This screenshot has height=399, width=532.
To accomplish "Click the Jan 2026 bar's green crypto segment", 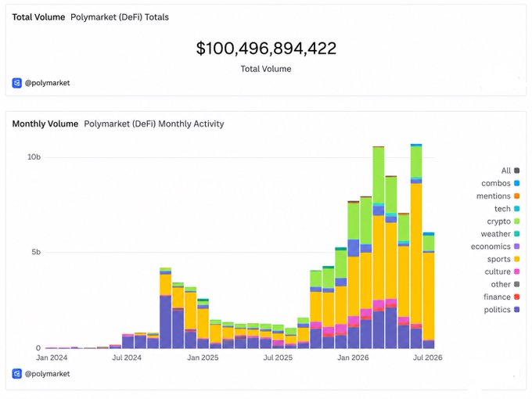I will 354,221.
